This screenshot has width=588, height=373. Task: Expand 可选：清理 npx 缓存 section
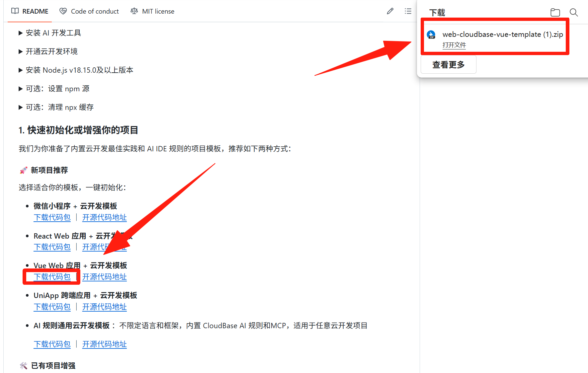56,107
